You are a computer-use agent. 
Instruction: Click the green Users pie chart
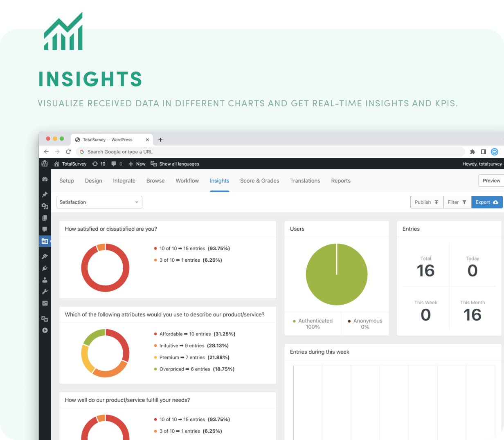(337, 274)
